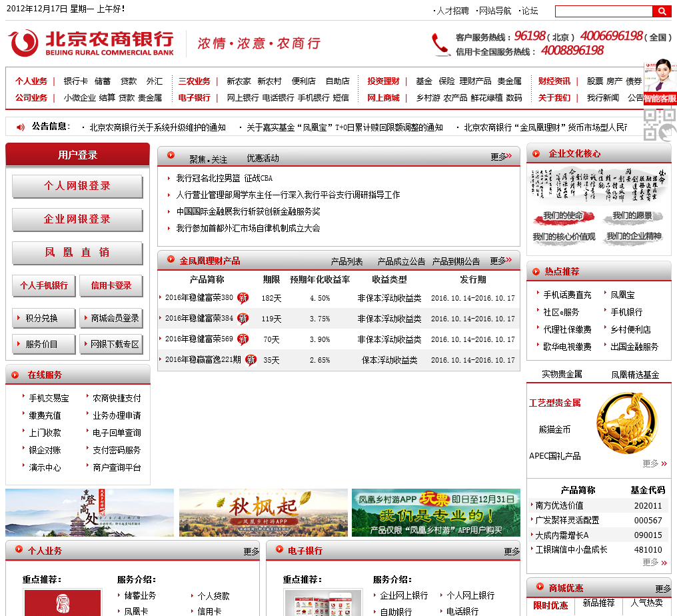This screenshot has width=677, height=616.
Task: Open 商户查询平台 link
Action: (117, 467)
